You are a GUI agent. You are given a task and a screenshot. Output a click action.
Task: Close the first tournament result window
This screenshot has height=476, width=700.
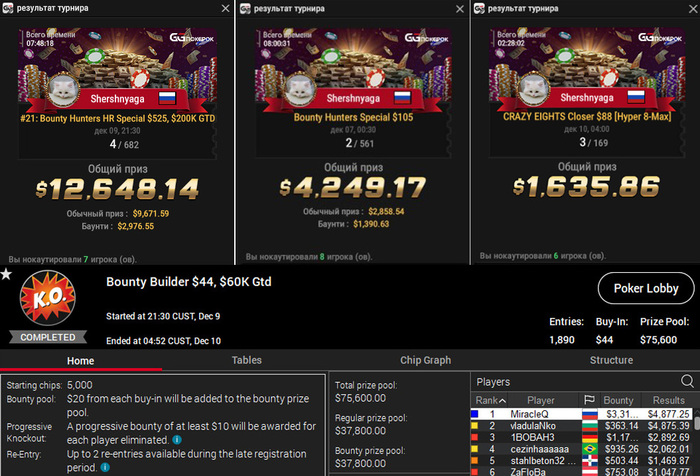225,8
